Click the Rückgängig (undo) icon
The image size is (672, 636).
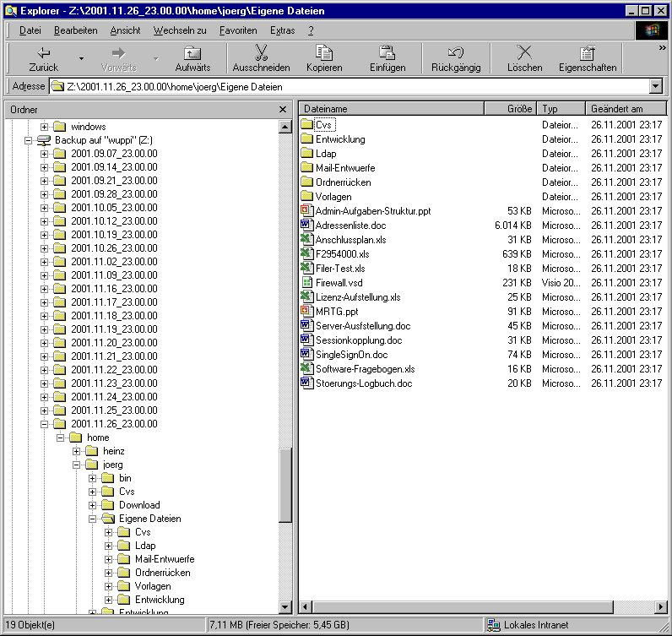[456, 53]
